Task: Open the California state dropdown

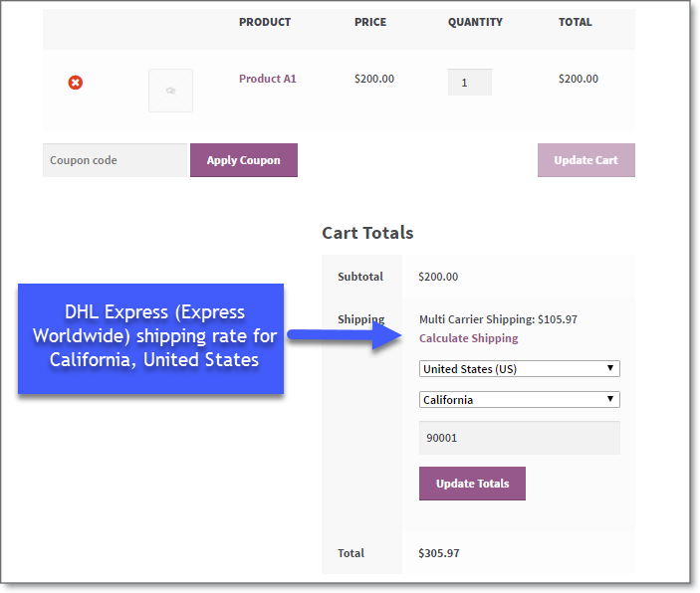Action: [519, 399]
